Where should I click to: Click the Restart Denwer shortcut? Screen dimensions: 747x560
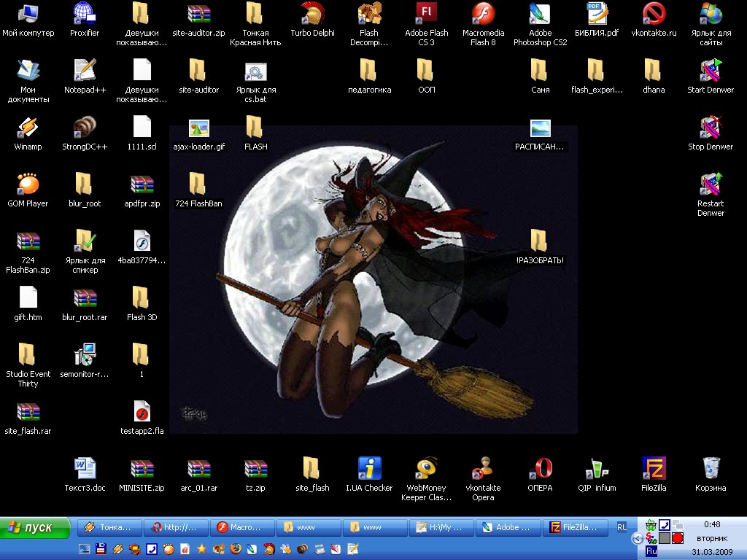[711, 195]
